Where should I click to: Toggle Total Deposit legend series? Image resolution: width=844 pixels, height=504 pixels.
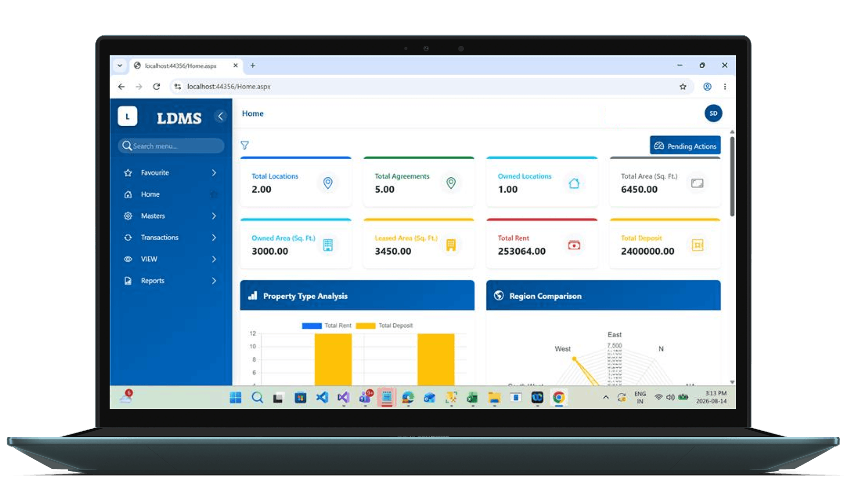pos(384,326)
